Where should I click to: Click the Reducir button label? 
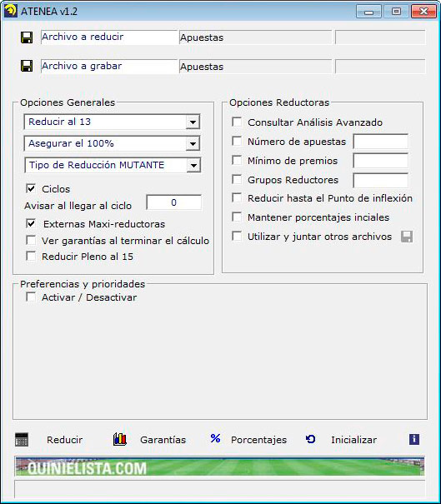coord(65,440)
